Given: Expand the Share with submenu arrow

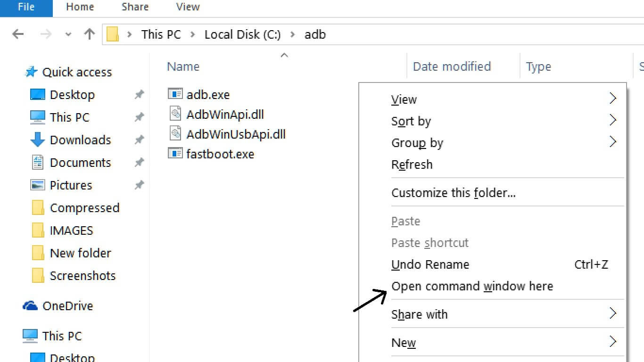Looking at the screenshot, I should (x=612, y=313).
